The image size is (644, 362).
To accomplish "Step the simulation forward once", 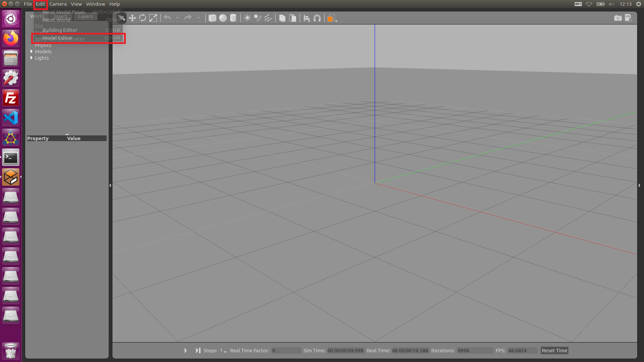I will [x=198, y=351].
